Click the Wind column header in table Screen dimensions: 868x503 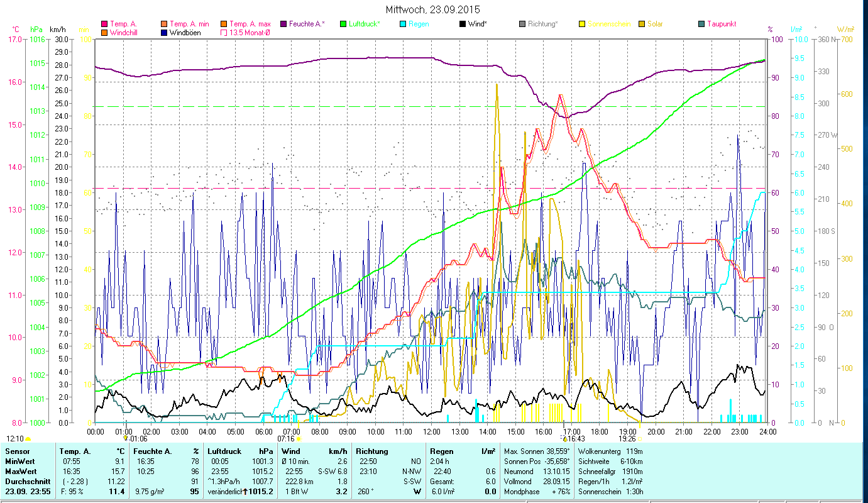tap(292, 451)
